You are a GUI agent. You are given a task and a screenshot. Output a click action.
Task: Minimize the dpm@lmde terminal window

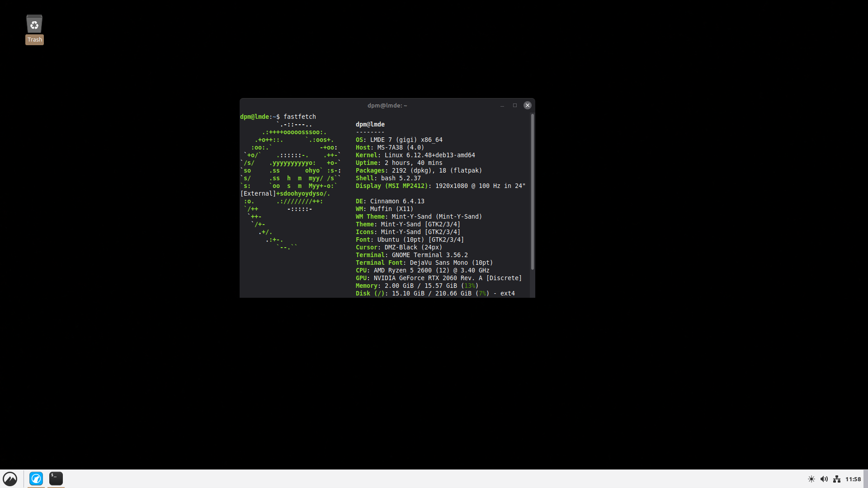point(502,105)
